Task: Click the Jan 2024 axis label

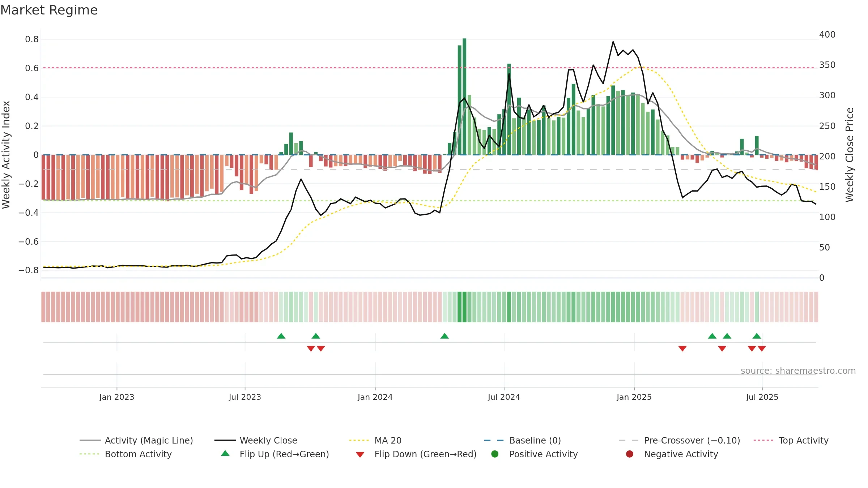Action: click(x=375, y=397)
